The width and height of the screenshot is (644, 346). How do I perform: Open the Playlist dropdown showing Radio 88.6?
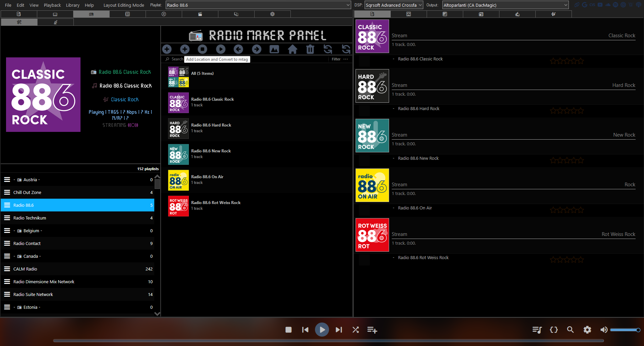coord(258,5)
